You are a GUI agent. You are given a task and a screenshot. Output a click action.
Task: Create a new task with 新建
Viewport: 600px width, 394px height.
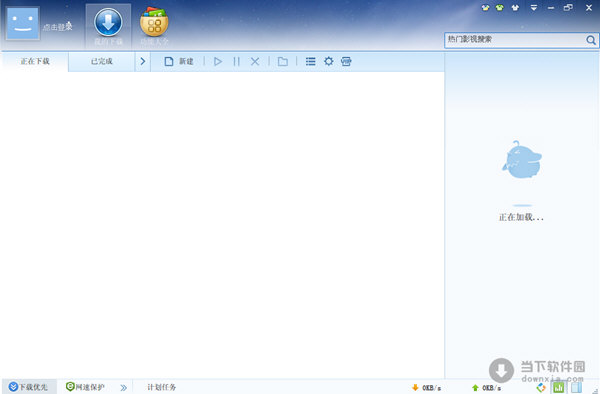pos(179,62)
